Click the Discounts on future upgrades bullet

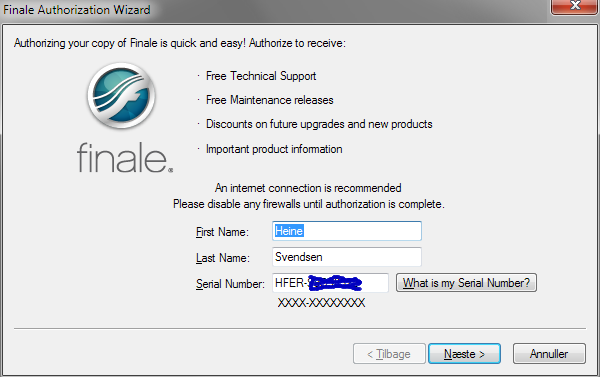[319, 124]
